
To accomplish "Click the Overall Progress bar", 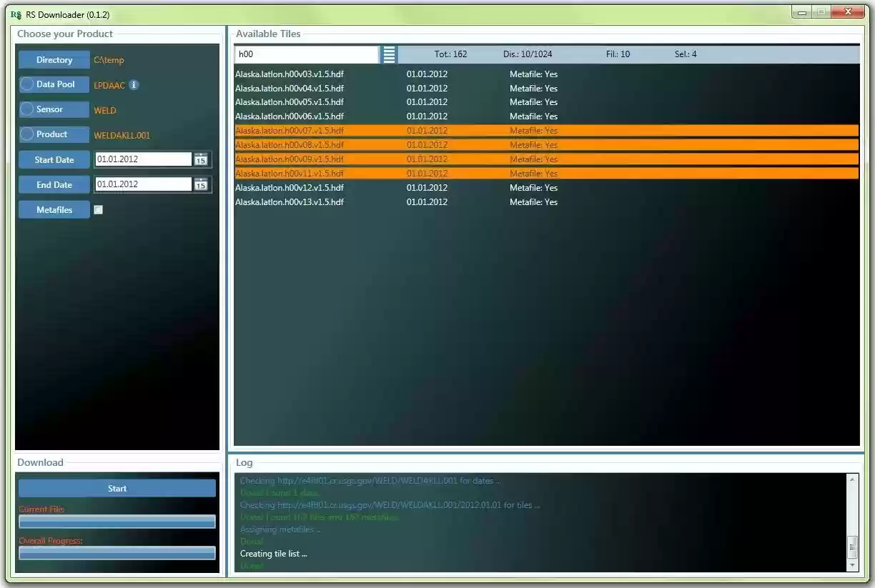I will (x=117, y=552).
